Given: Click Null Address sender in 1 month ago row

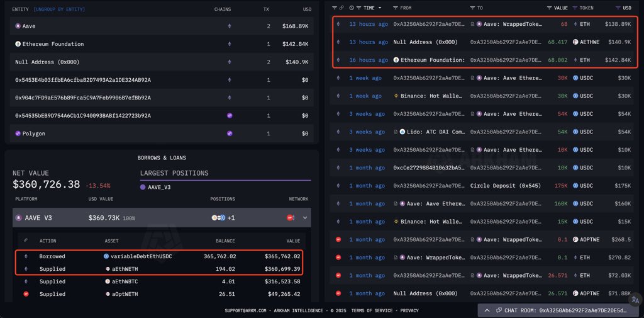Looking at the screenshot, I should click(x=425, y=293).
